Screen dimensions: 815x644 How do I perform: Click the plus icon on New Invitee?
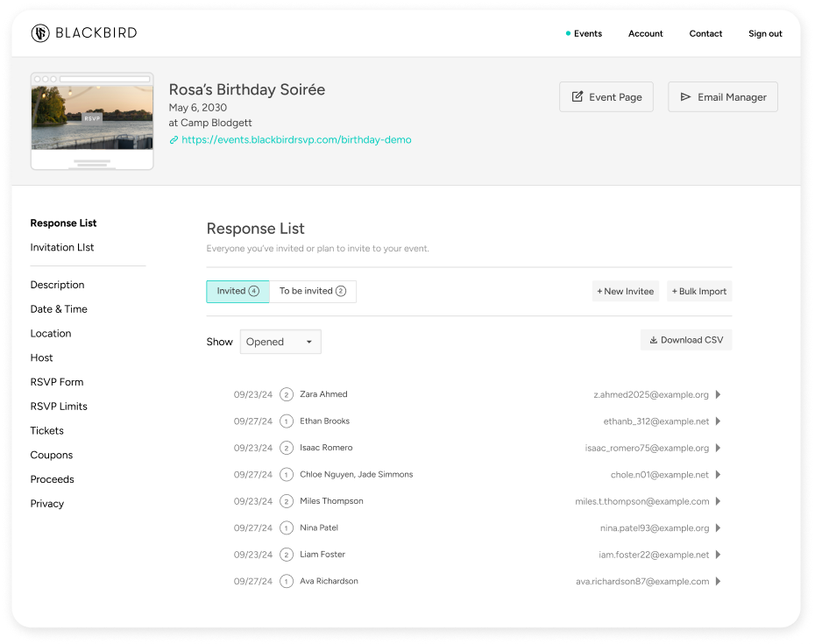pyautogui.click(x=602, y=290)
